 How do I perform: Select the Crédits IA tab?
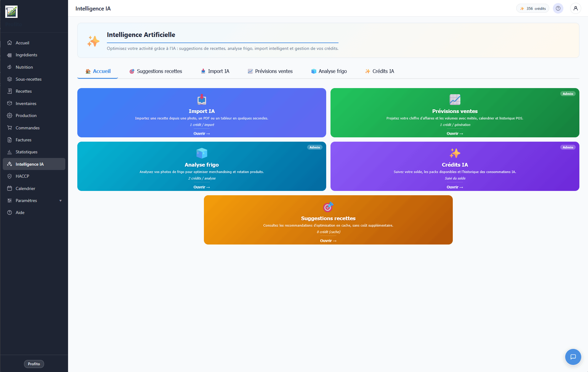[x=379, y=71]
